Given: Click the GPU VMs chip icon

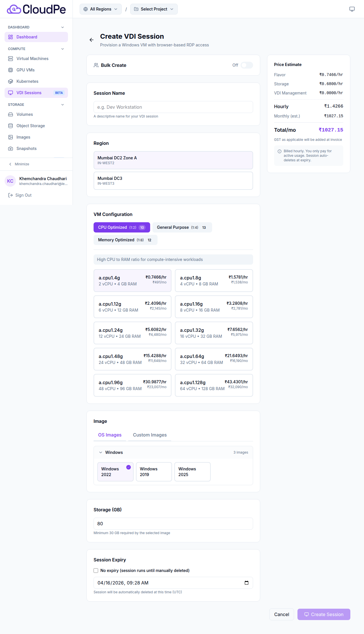Looking at the screenshot, I should (x=11, y=70).
